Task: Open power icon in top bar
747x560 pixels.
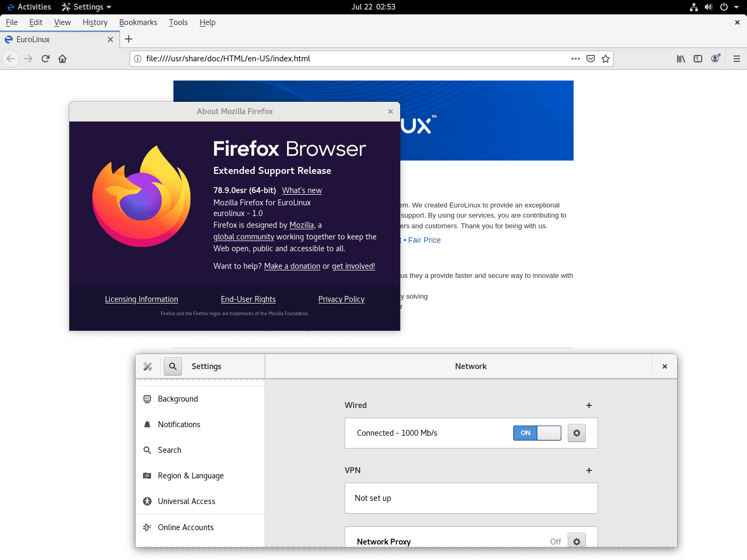Action: pos(724,7)
